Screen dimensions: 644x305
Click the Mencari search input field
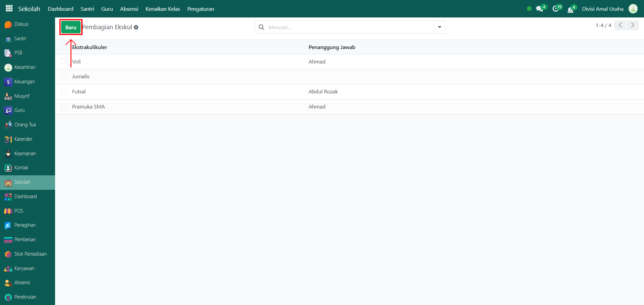(349, 27)
